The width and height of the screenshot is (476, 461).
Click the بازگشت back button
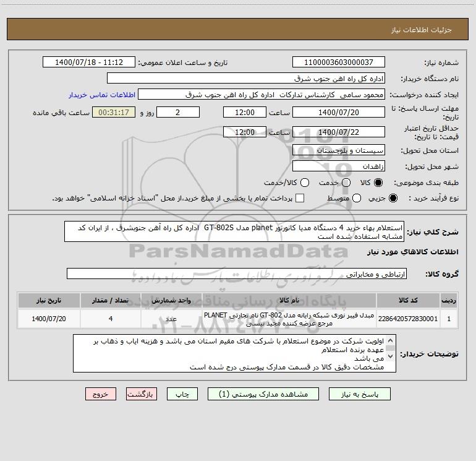pos(142,394)
